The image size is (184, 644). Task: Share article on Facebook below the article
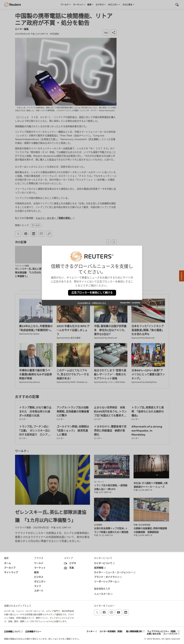[x=26, y=234]
